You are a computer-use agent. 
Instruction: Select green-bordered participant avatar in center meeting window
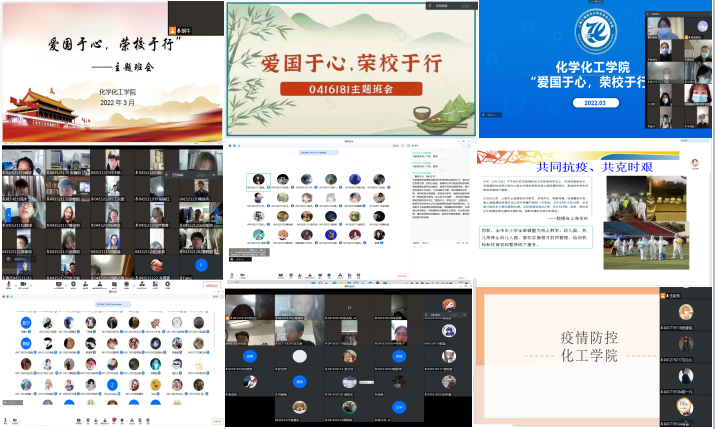tap(258, 180)
